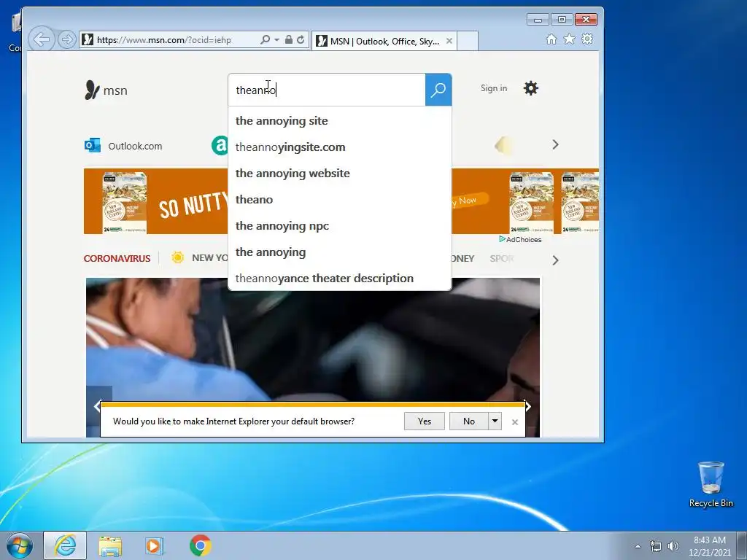Choose suggestion 'the annoying npc'

tap(340, 226)
